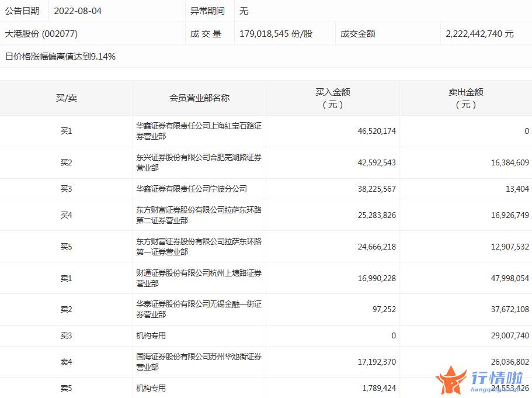
Task: Click trade volume 179,018,545 份/股
Action: (x=276, y=34)
